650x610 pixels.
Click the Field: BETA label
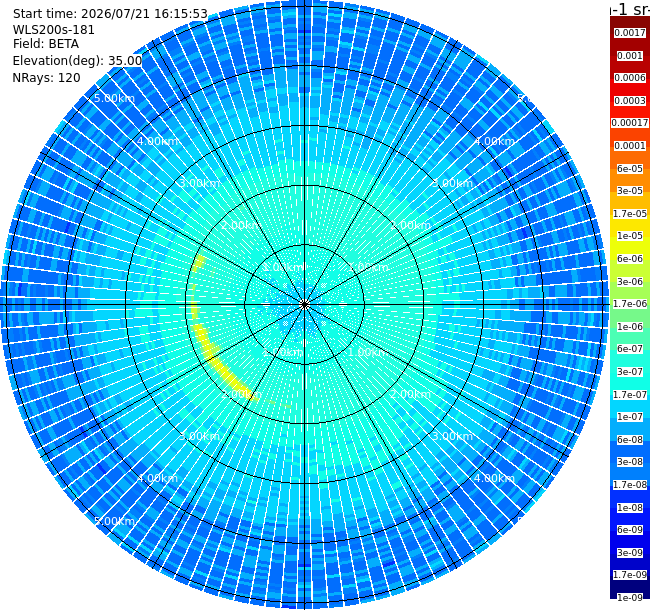click(x=46, y=44)
